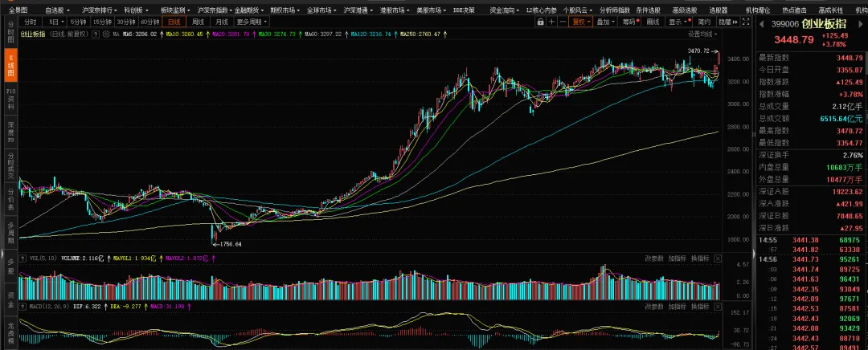Select 日线 period tab
This screenshot has width=868, height=350.
pos(174,22)
